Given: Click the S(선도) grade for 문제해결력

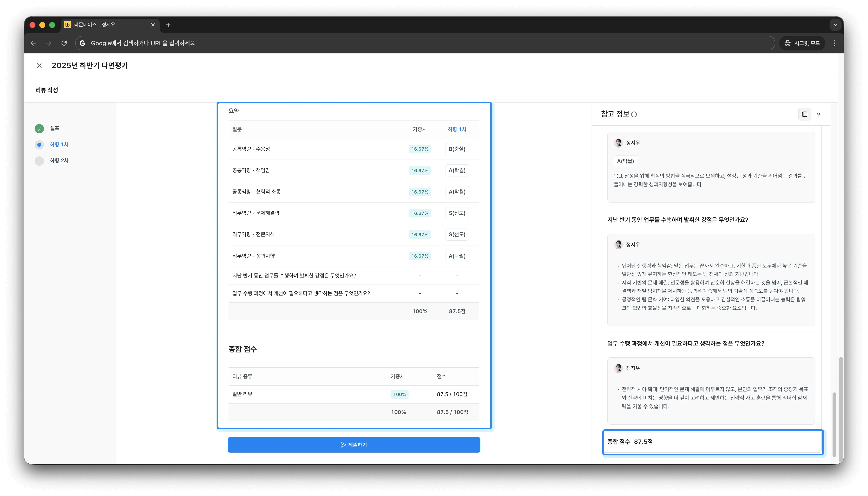Looking at the screenshot, I should (457, 213).
